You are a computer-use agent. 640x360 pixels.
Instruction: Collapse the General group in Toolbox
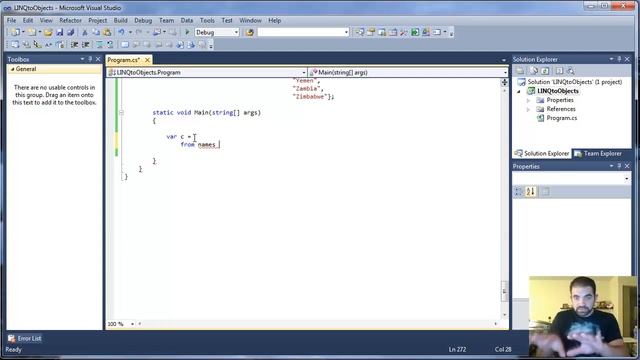coord(12,69)
